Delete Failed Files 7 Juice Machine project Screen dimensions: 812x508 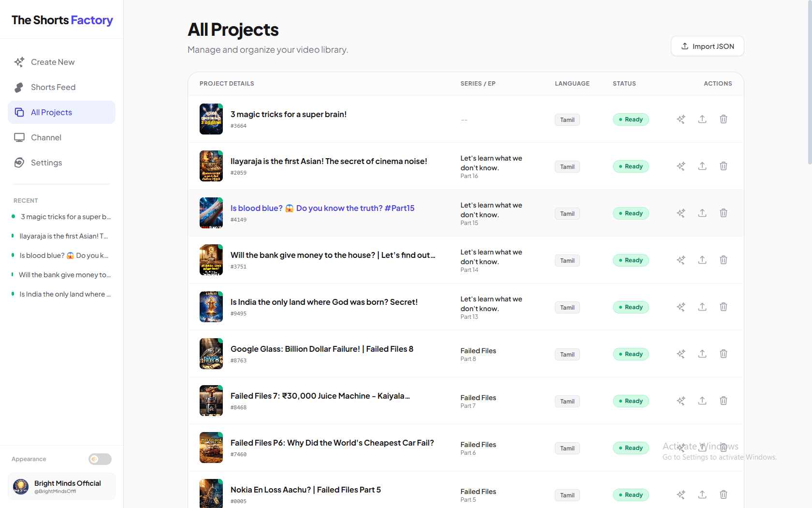[724, 401]
